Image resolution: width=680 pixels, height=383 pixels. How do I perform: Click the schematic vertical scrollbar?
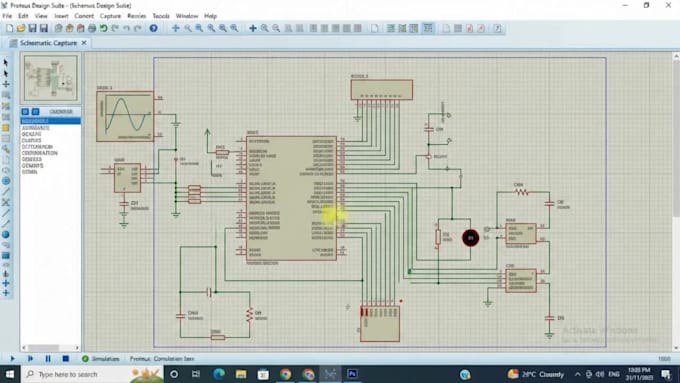[676, 202]
